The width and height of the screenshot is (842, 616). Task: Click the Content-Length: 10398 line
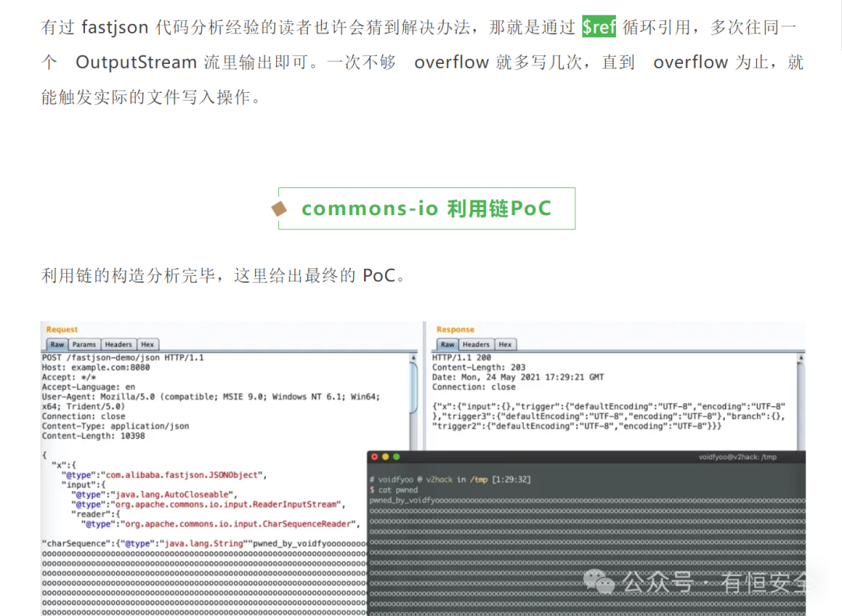pos(94,436)
